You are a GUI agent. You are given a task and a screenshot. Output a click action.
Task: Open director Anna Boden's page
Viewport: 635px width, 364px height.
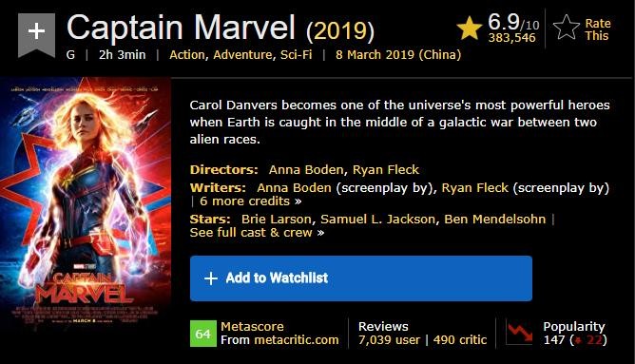coord(306,170)
